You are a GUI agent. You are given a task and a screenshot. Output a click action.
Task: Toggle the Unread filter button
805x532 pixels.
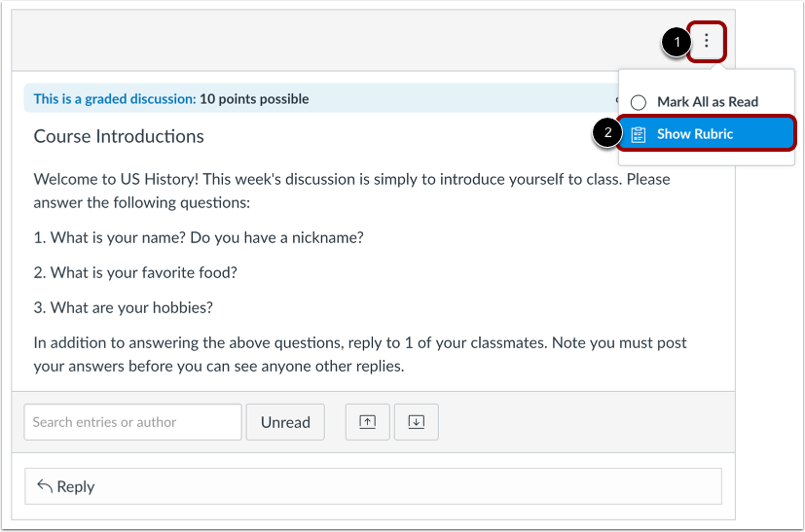pos(285,422)
